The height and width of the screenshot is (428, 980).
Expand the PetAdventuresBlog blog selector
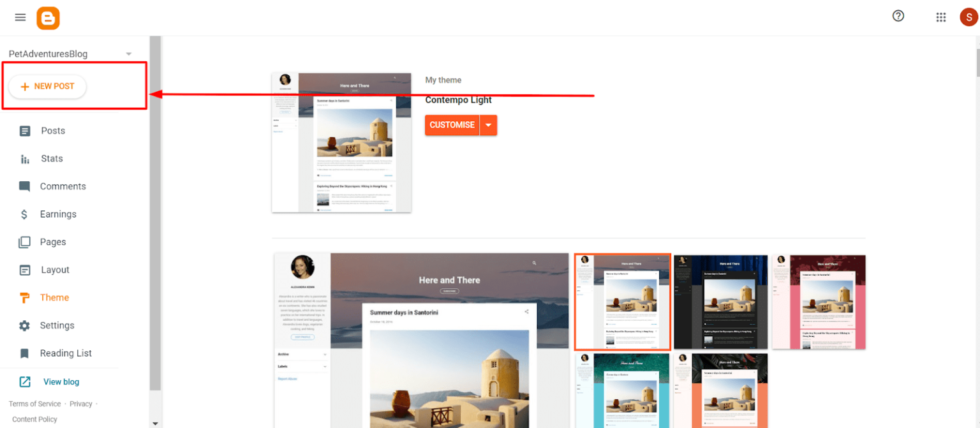pos(128,54)
